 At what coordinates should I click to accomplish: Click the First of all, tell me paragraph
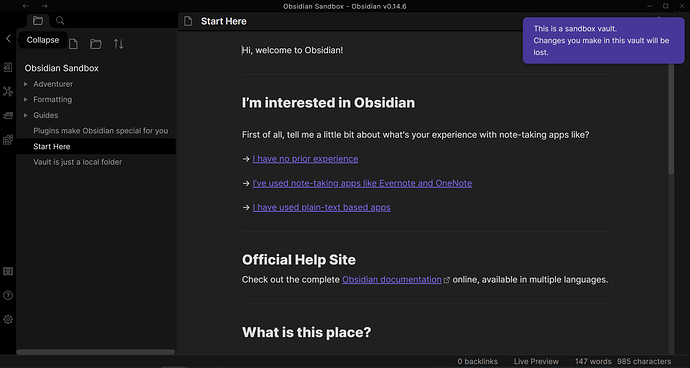tap(415, 135)
